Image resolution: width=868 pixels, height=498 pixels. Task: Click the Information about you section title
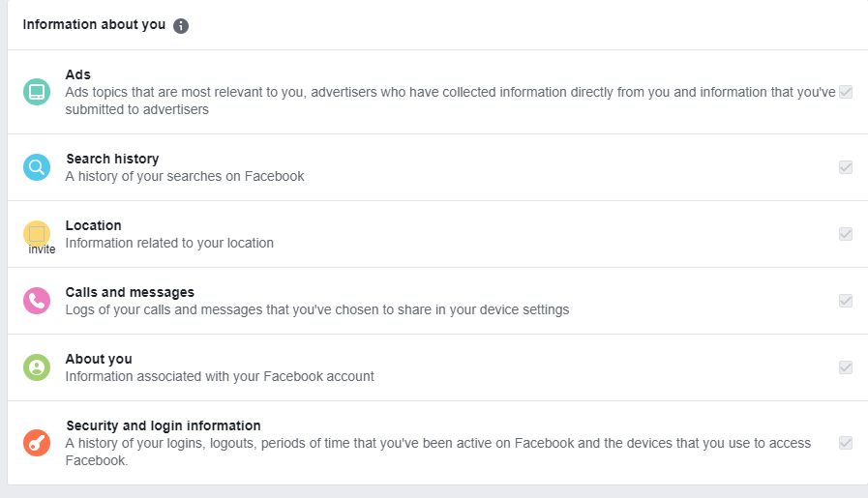(x=94, y=25)
